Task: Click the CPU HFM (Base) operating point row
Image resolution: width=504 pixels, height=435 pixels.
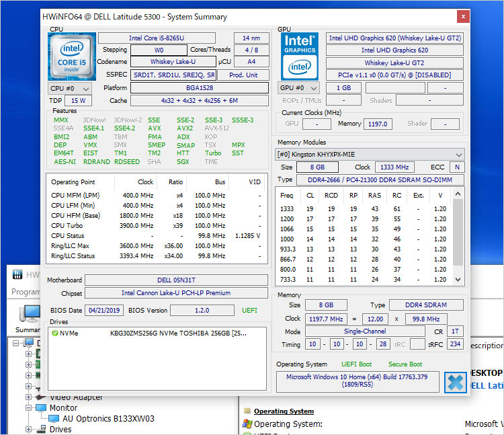Action: pos(157,215)
